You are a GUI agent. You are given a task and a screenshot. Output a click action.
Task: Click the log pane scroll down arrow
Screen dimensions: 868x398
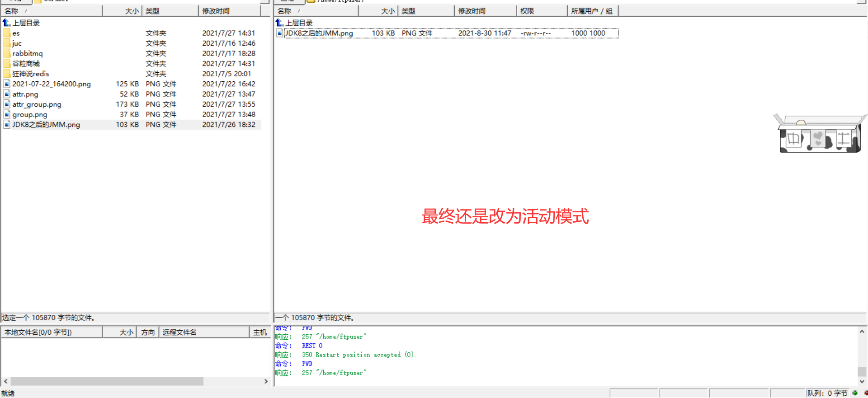point(862,381)
